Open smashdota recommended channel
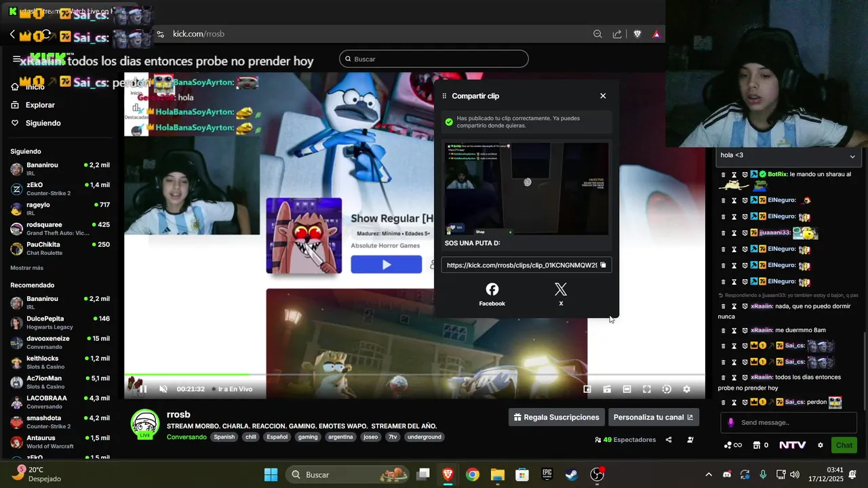The height and width of the screenshot is (488, 868). 60,422
